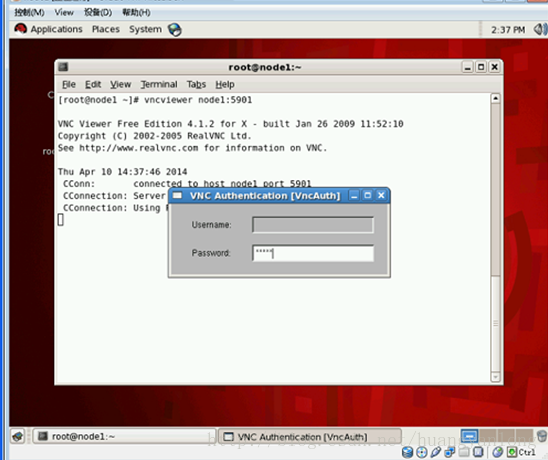The image size is (548, 460).
Task: Open the Places menu
Action: (106, 29)
